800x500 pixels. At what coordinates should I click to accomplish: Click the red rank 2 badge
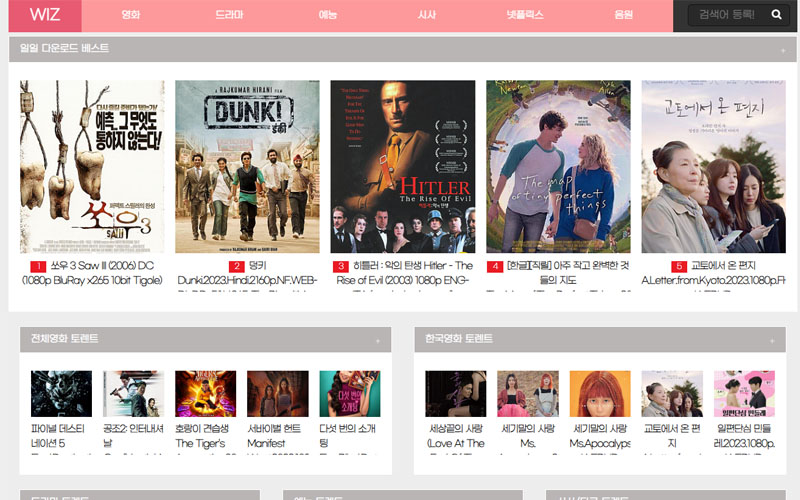[236, 266]
